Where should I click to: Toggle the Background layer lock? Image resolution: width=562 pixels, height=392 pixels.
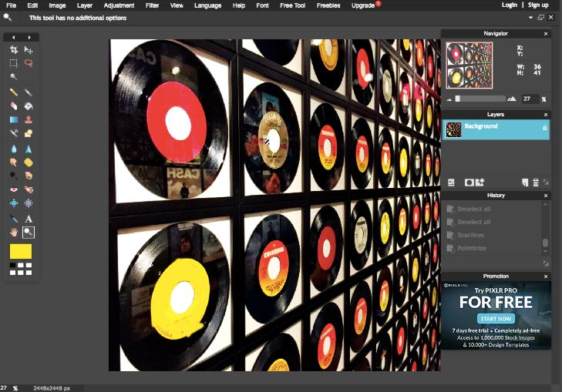pyautogui.click(x=545, y=127)
